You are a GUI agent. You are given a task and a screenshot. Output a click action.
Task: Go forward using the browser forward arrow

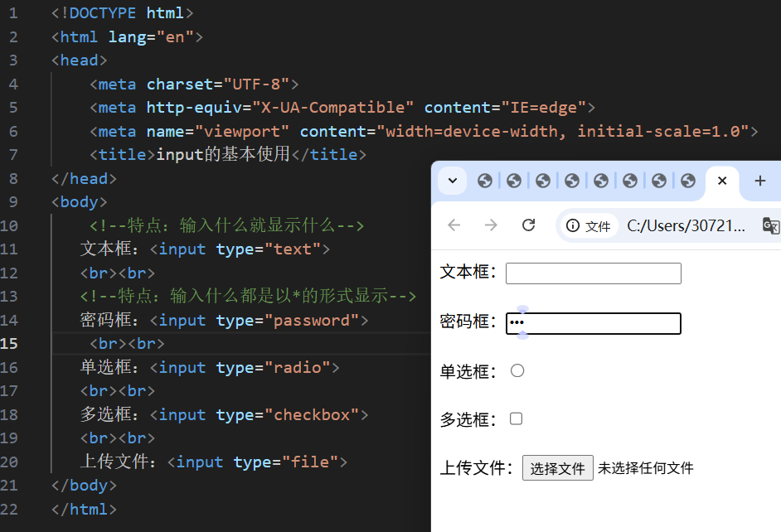click(491, 225)
